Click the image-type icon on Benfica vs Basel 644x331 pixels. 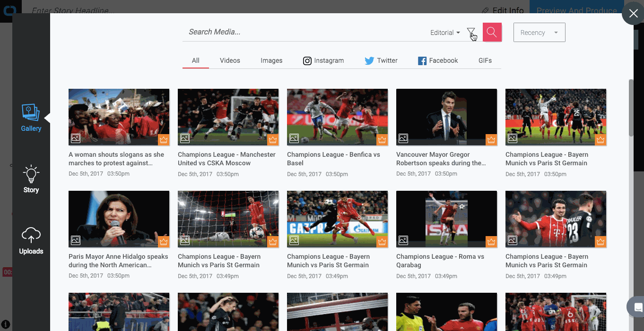[294, 138]
